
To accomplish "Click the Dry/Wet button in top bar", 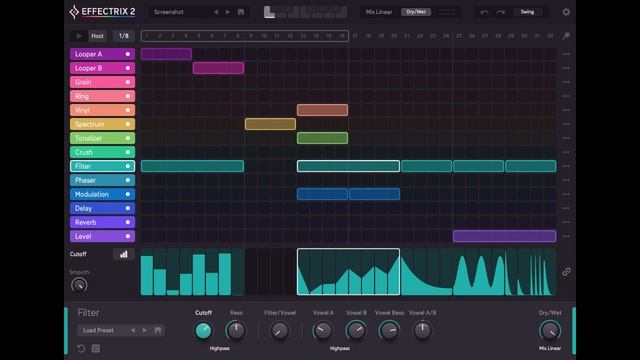I will (x=416, y=12).
